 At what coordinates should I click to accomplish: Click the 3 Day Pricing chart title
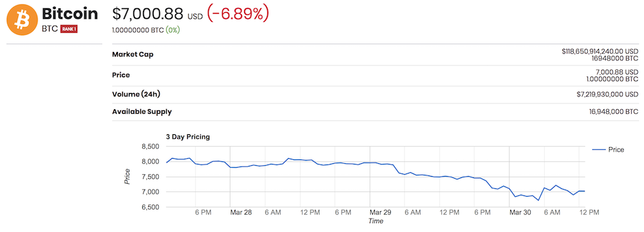tap(187, 137)
